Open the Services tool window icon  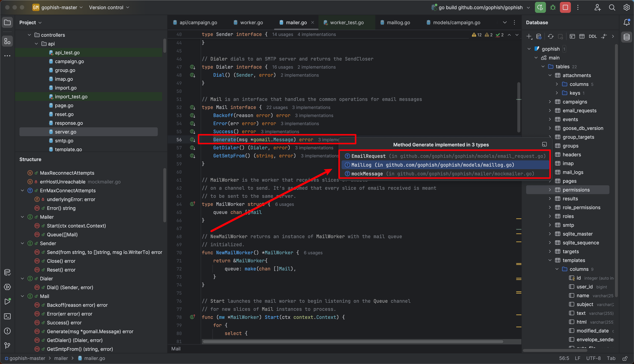click(x=7, y=287)
